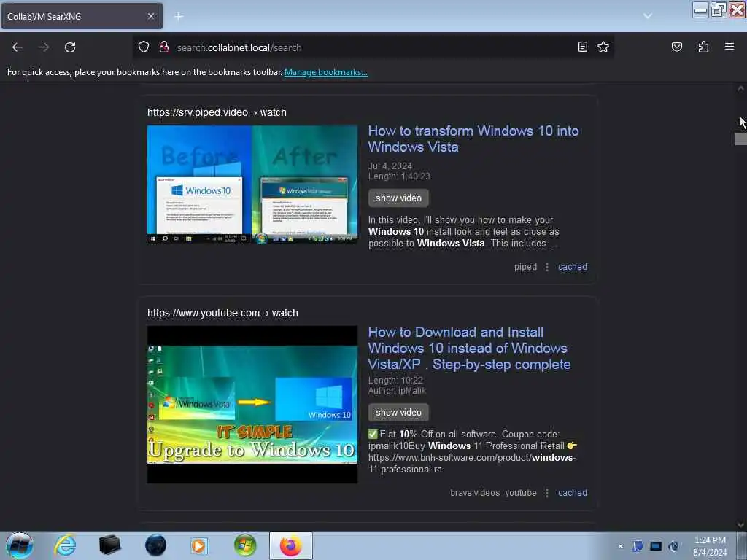Show hidden system tray icons

point(620,547)
